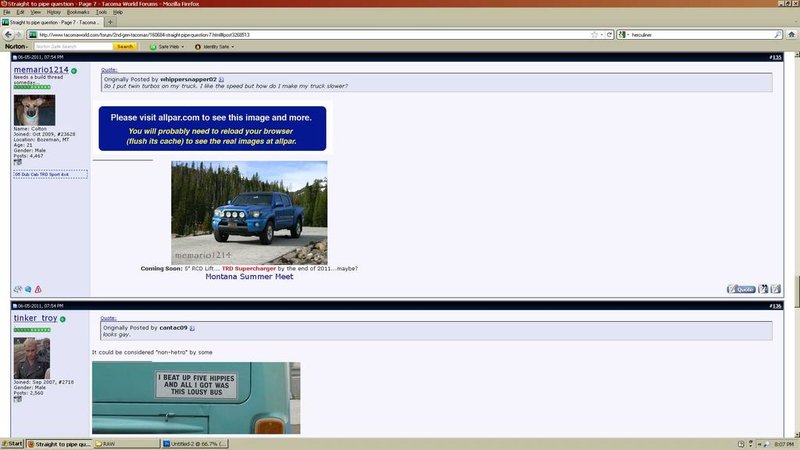Viewport: 800px width, 450px height.
Task: Click the Norton Safe Search input field
Action: tap(73, 46)
